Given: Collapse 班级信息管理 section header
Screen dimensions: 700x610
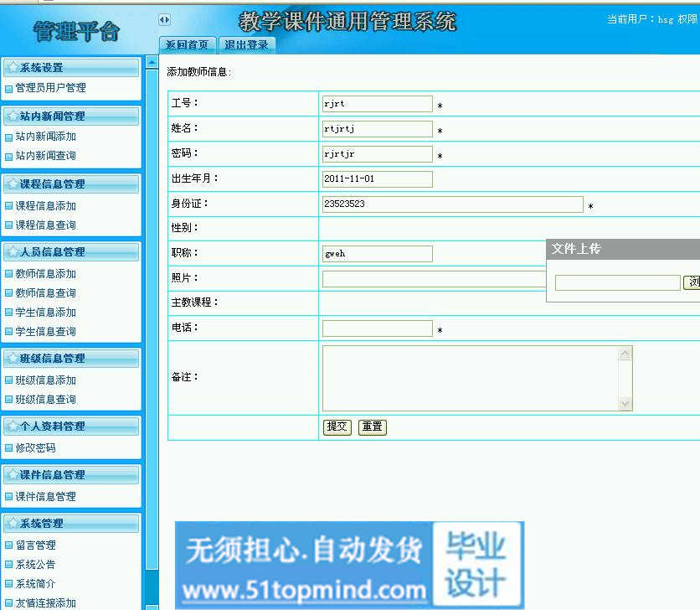Looking at the screenshot, I should click(x=71, y=359).
